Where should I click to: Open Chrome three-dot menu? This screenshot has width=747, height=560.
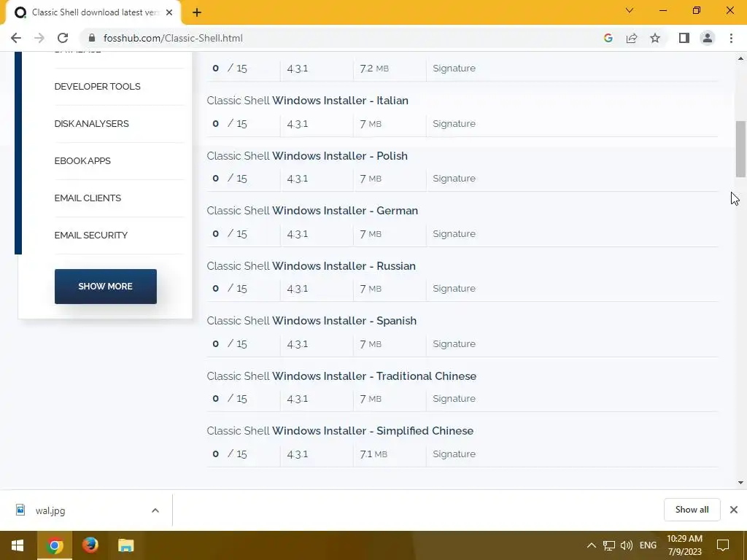pyautogui.click(x=731, y=38)
